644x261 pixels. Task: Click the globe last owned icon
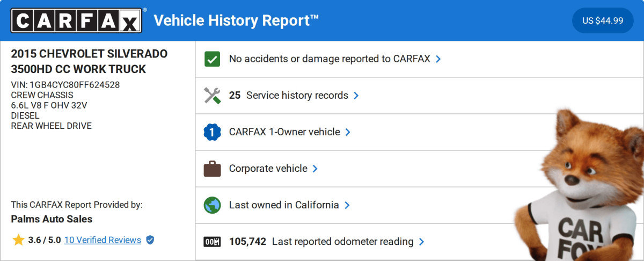point(212,205)
